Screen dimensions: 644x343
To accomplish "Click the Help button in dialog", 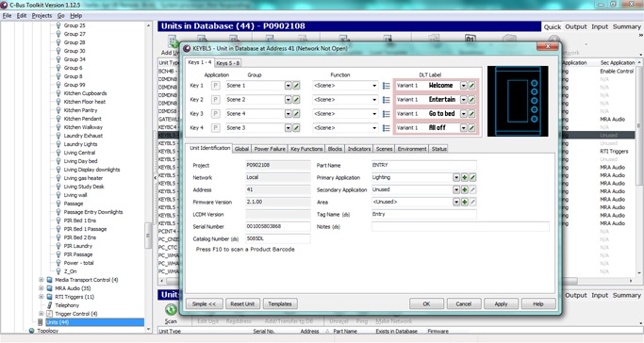I will pyautogui.click(x=538, y=304).
